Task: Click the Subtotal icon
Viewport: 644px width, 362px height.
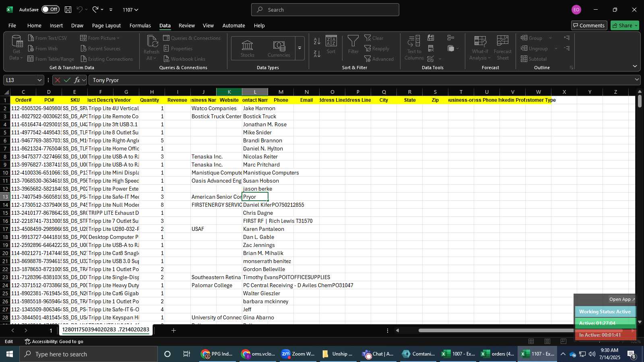Action: [x=524, y=59]
